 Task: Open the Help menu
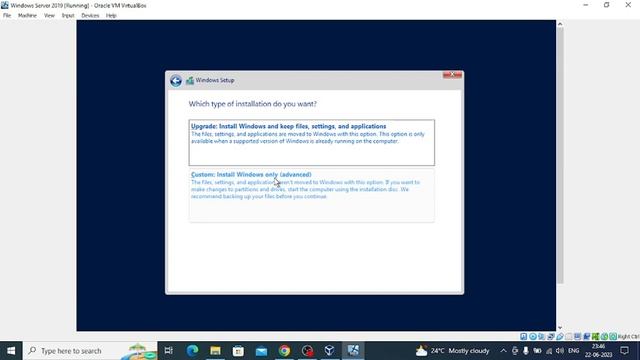click(111, 16)
